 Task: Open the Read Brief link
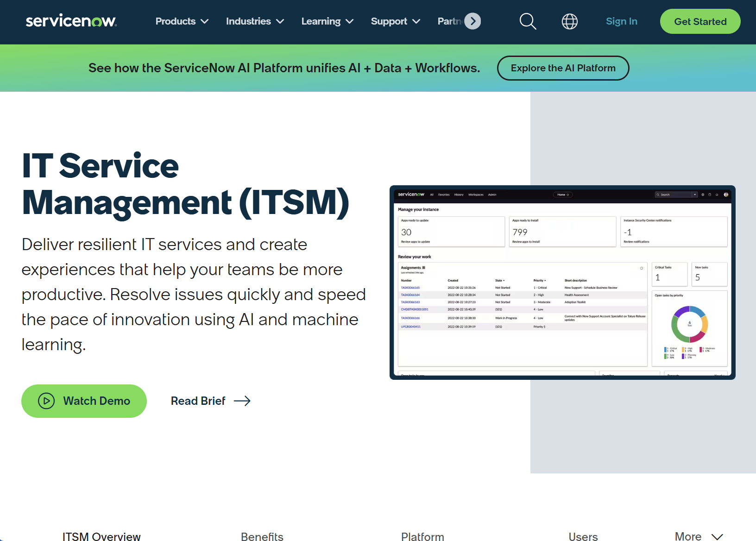pyautogui.click(x=210, y=401)
